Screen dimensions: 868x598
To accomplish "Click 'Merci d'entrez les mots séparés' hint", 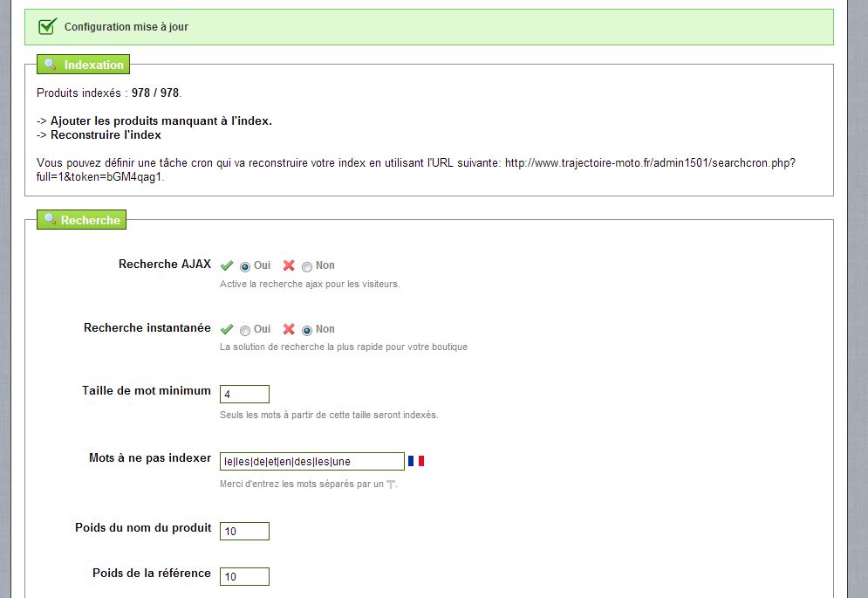I will click(309, 484).
